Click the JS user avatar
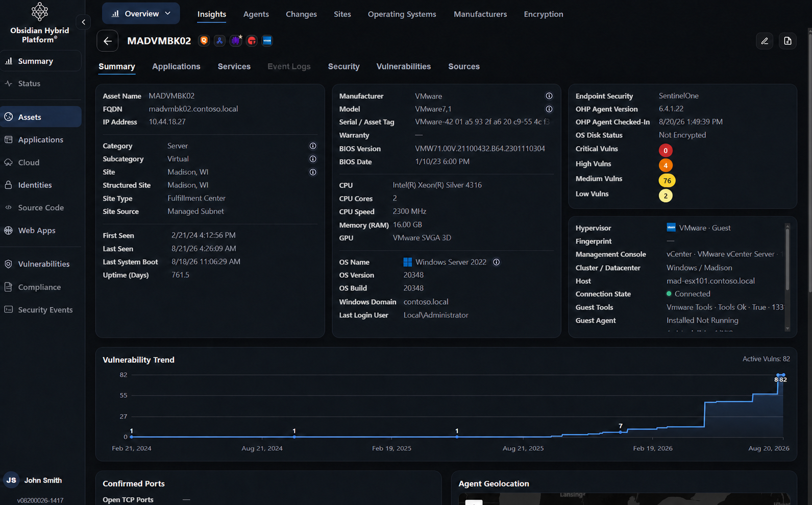Viewport: 812px width, 505px height. click(11, 480)
